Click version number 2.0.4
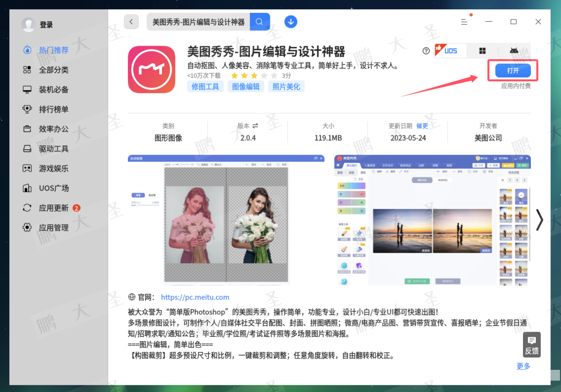Image resolution: width=561 pixels, height=392 pixels. pos(248,138)
